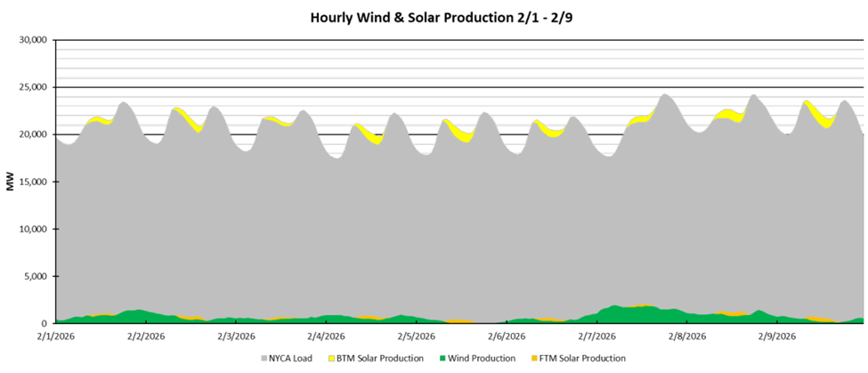Select the 15,000 y-axis tick label
The image size is (868, 373).
click(x=33, y=182)
